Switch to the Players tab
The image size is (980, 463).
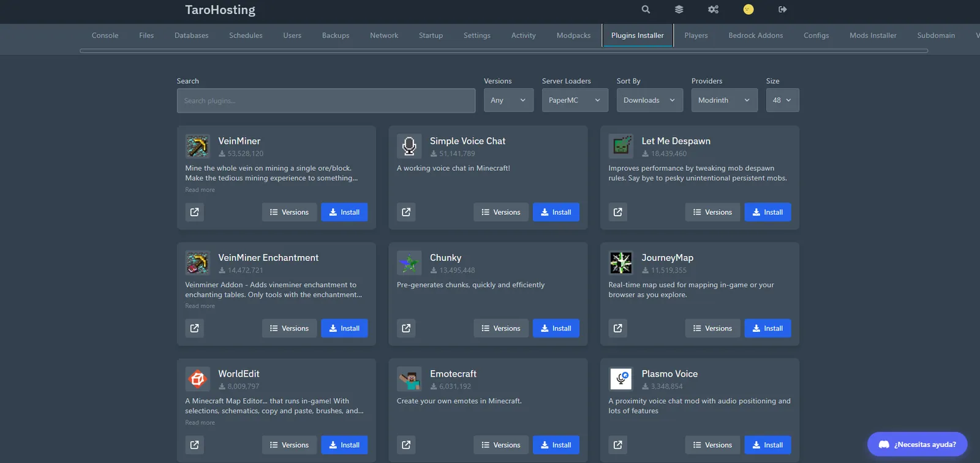(696, 36)
